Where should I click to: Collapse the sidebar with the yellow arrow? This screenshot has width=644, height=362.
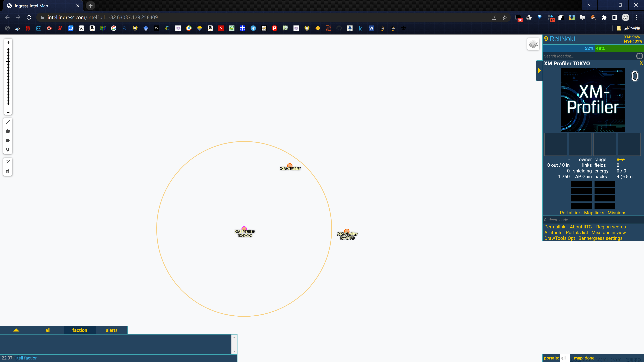(x=539, y=71)
